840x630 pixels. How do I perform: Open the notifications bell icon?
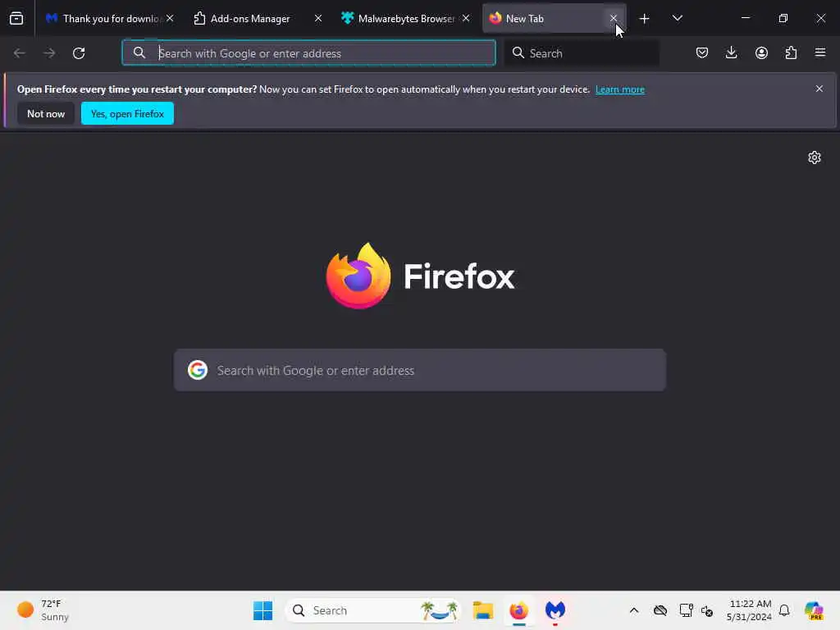click(784, 610)
